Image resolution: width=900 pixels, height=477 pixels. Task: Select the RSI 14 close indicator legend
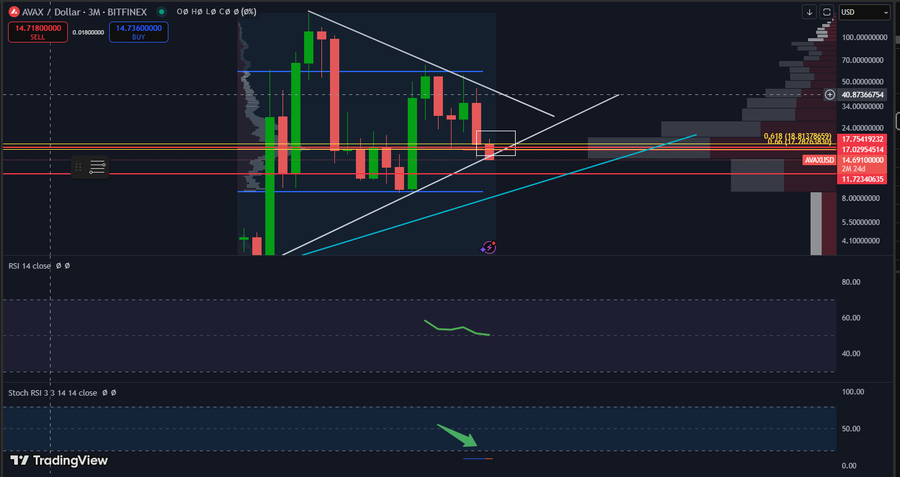pyautogui.click(x=30, y=266)
